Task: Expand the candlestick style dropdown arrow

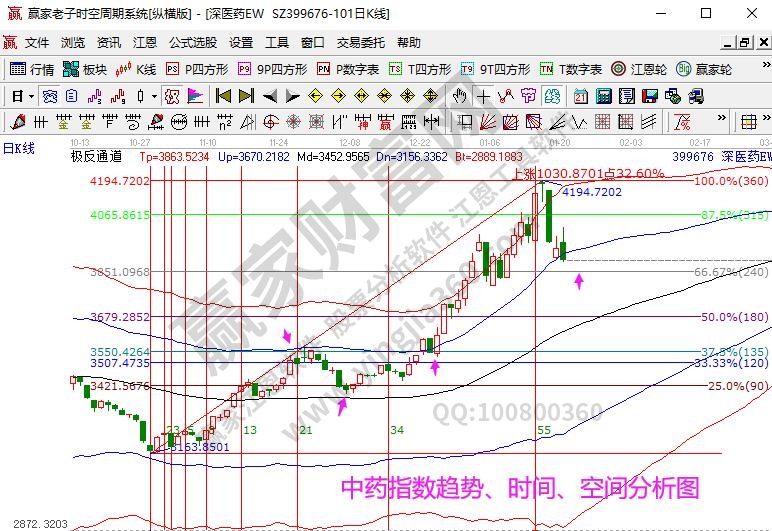Action: (153, 97)
